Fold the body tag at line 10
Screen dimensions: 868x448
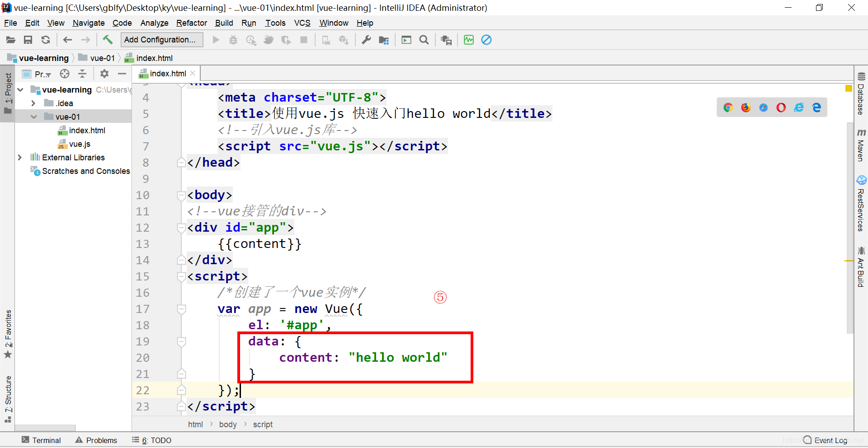[x=181, y=196]
